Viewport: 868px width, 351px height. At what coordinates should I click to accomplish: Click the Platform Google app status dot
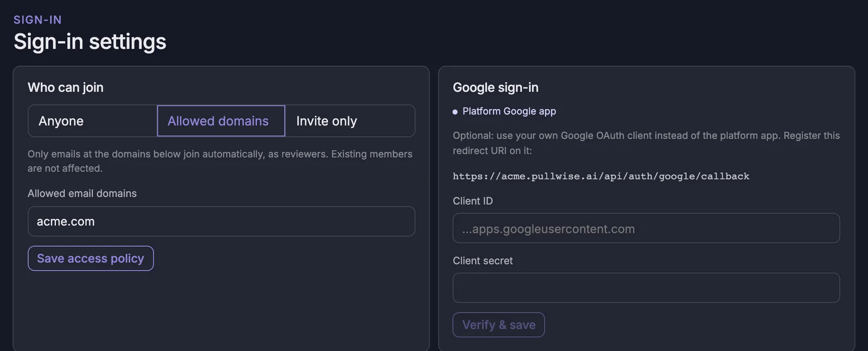point(455,112)
